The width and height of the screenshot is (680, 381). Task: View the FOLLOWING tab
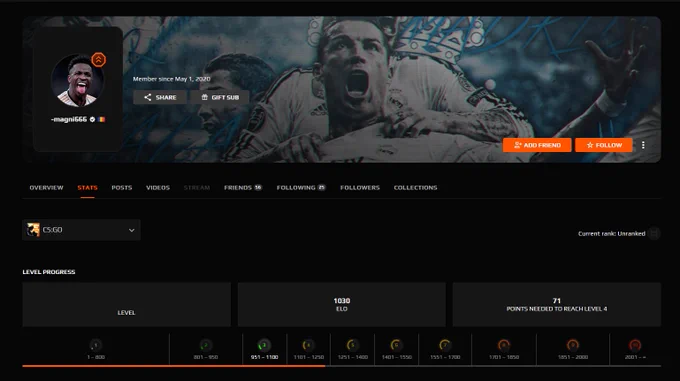[x=301, y=188]
